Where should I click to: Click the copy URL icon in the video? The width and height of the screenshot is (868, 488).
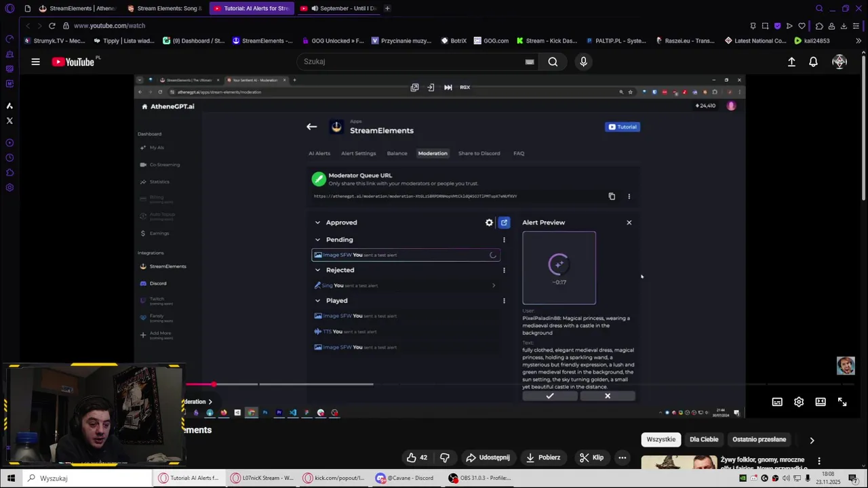(612, 197)
